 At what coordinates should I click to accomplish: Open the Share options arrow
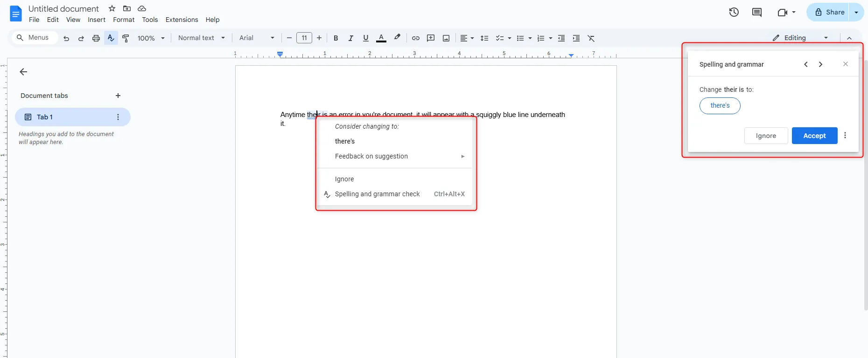pos(856,12)
